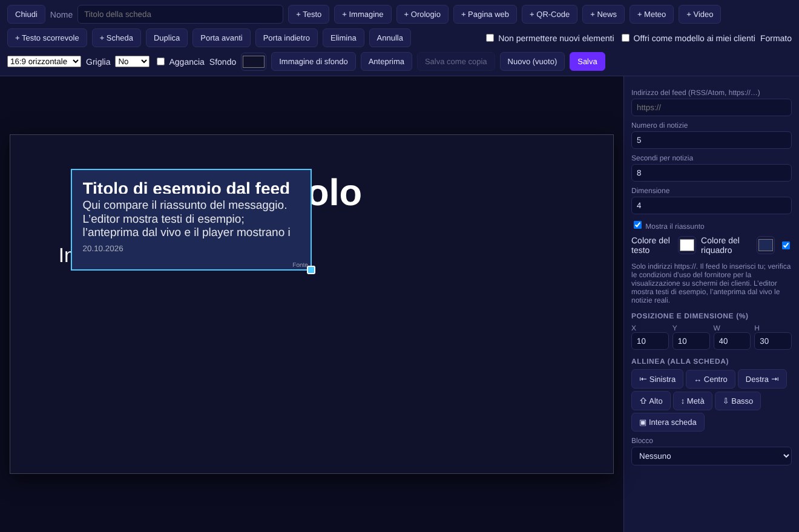Align element to Basso

(738, 401)
